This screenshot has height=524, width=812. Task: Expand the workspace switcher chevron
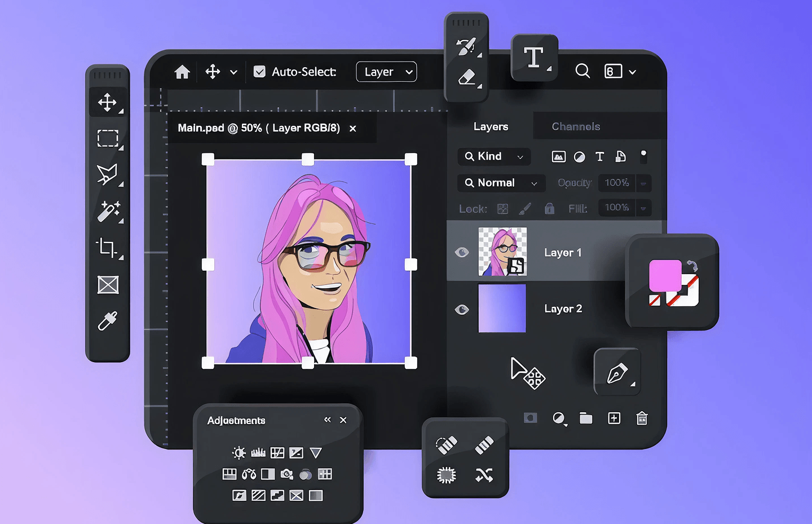tap(633, 72)
